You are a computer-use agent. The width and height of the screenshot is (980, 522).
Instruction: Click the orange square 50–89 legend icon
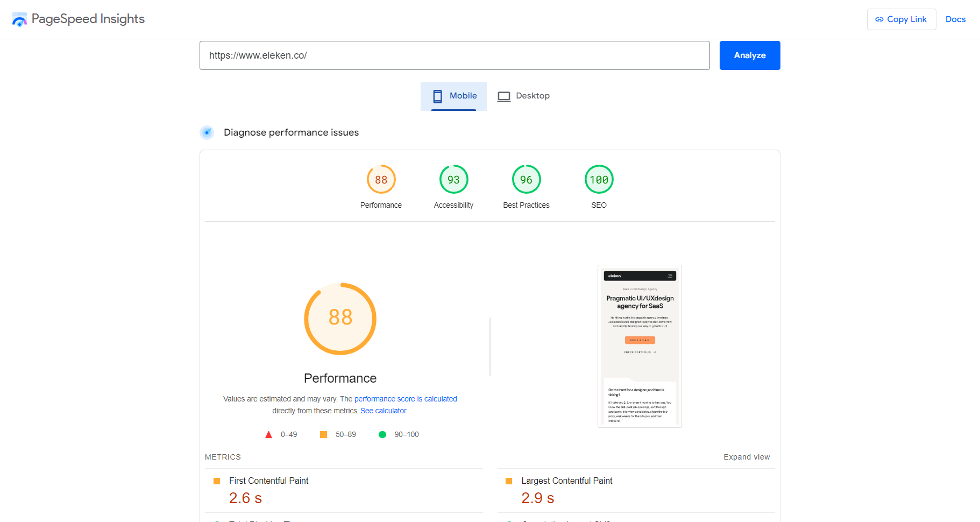(323, 435)
